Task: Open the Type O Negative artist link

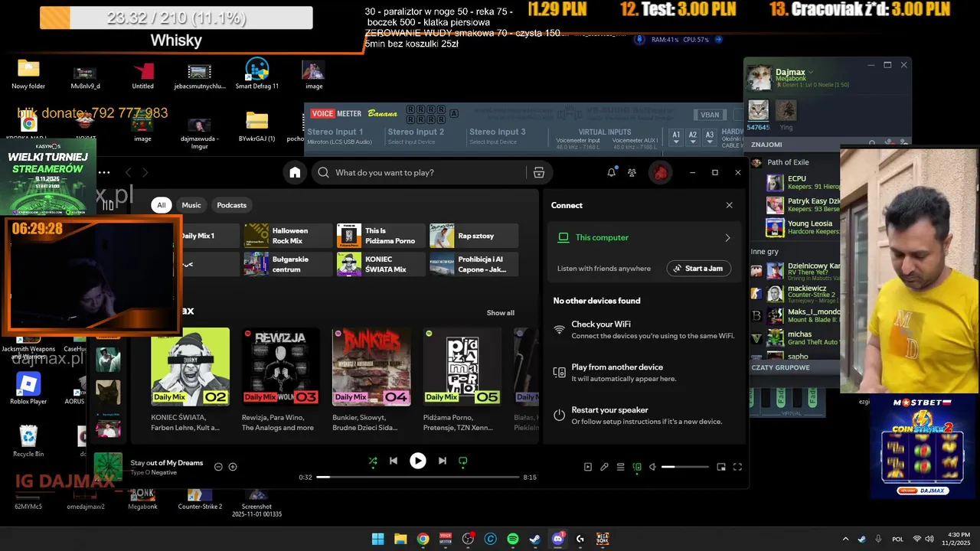Action: 153,473
